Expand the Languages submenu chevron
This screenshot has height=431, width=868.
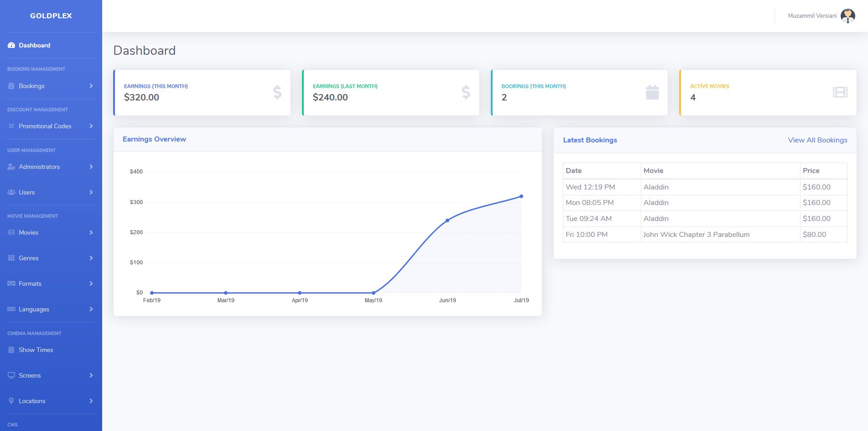pos(91,309)
